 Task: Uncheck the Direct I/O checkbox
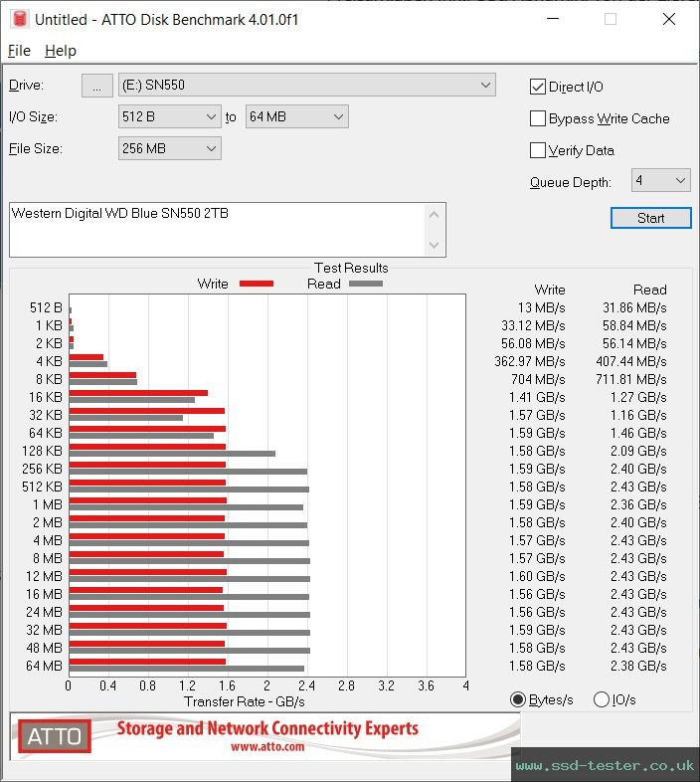pyautogui.click(x=538, y=87)
